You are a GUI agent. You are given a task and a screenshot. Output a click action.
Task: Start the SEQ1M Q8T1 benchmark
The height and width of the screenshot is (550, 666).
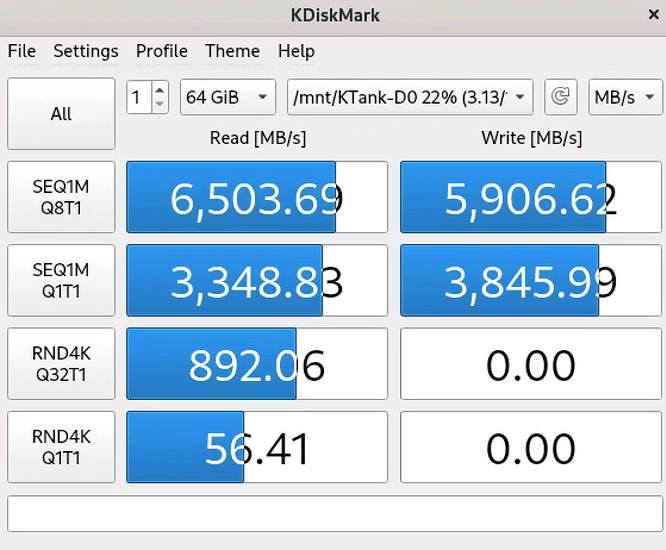click(x=61, y=198)
